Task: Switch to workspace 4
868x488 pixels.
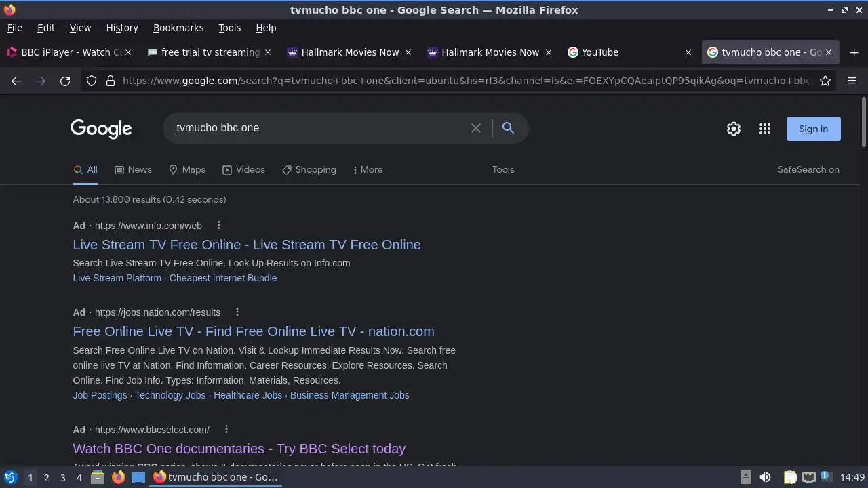Action: coord(79,477)
